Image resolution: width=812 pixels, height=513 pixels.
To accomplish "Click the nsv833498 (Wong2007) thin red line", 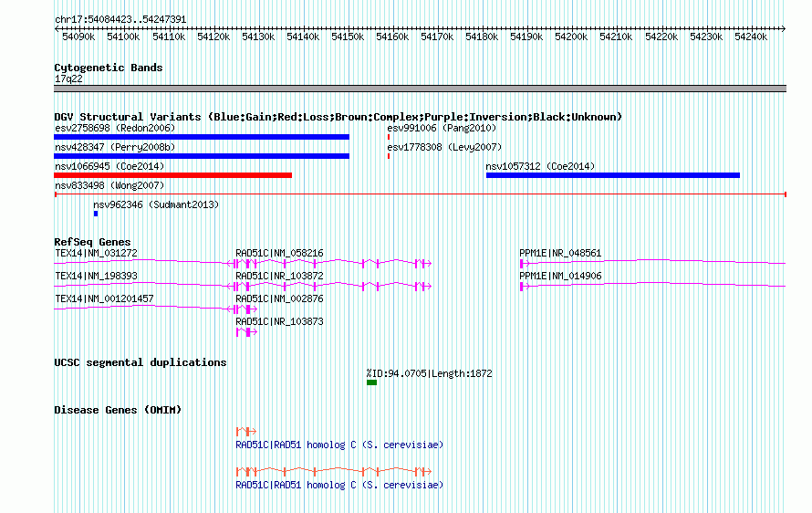I will [x=420, y=194].
